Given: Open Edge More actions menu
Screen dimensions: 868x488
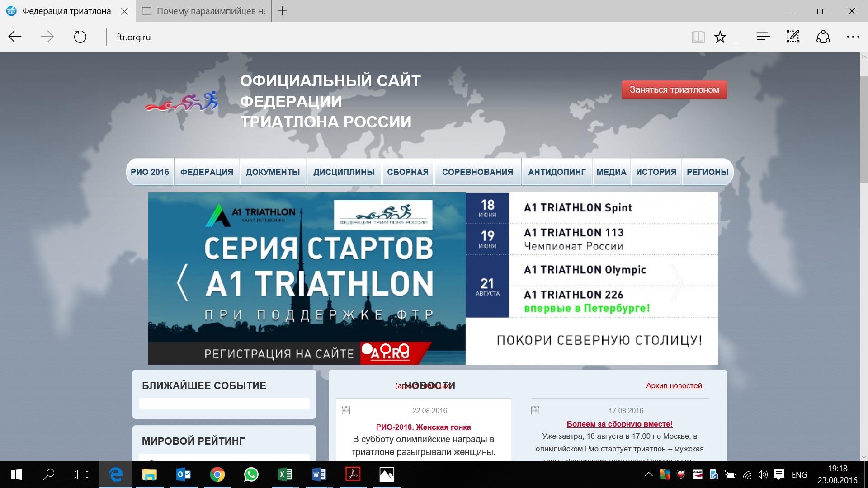Looking at the screenshot, I should [x=853, y=37].
